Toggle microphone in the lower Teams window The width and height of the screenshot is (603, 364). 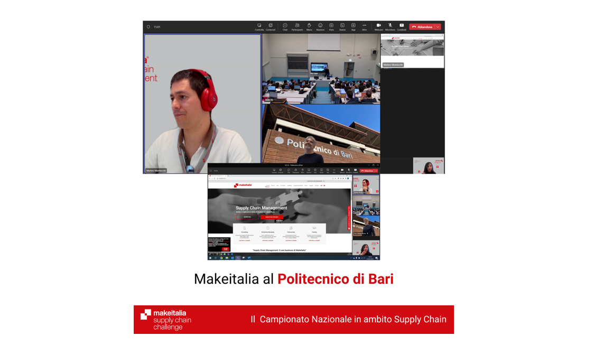coord(349,171)
